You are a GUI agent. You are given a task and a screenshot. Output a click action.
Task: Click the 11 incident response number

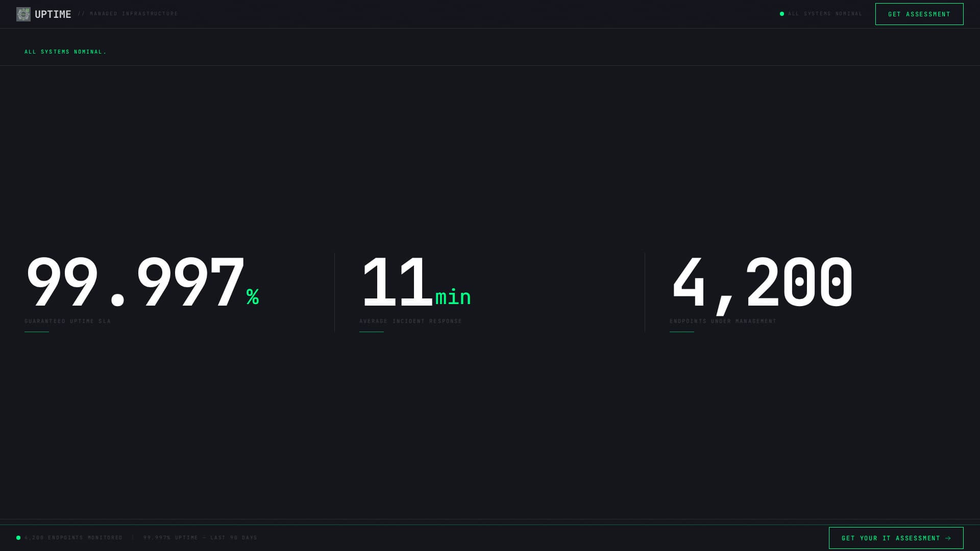(x=397, y=282)
